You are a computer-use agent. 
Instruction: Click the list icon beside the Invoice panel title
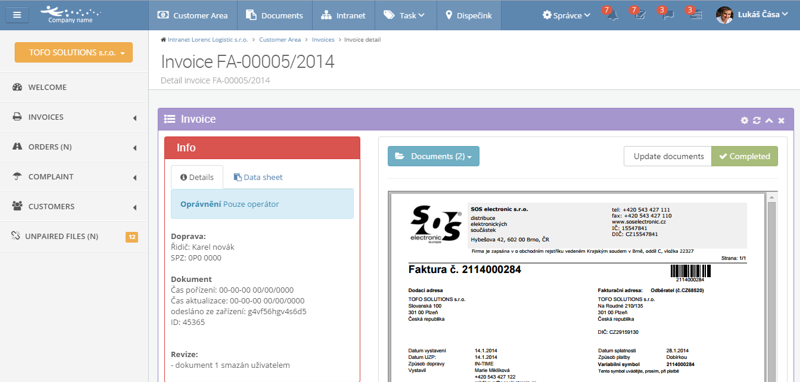click(169, 119)
